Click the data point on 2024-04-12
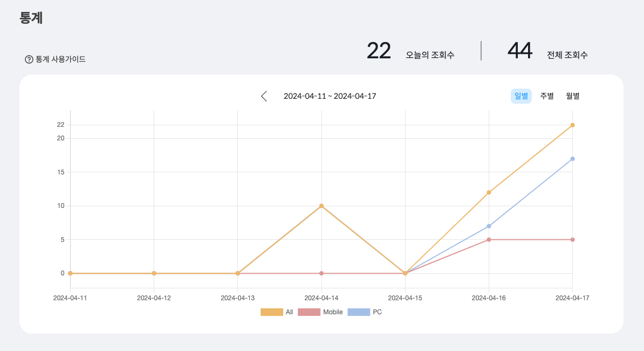Screen dimensions: 644x351 [x=154, y=273]
